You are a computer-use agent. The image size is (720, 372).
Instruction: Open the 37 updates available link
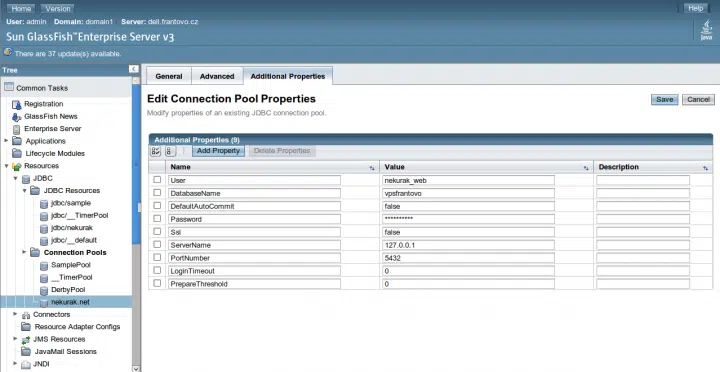click(x=68, y=54)
